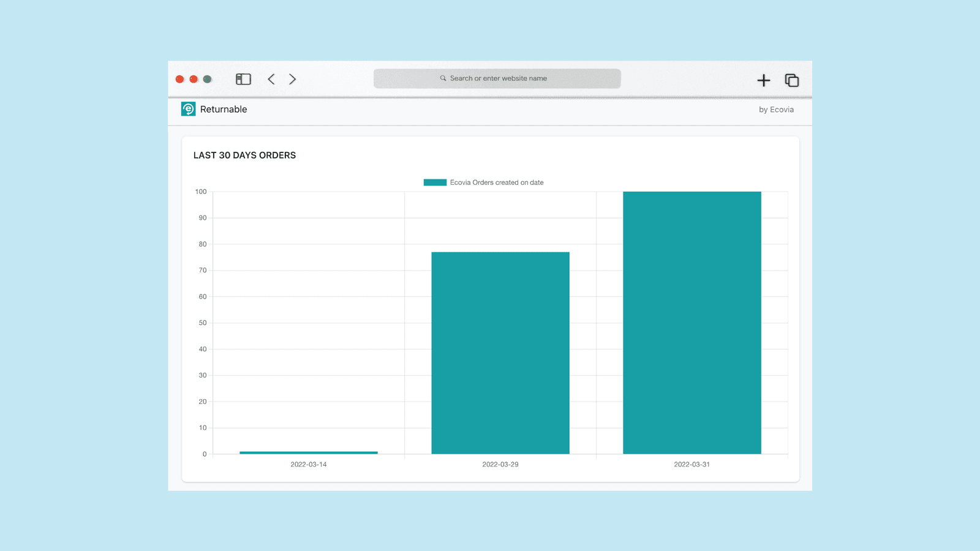Image resolution: width=980 pixels, height=551 pixels.
Task: Click the yellow traffic light button
Action: (x=194, y=79)
